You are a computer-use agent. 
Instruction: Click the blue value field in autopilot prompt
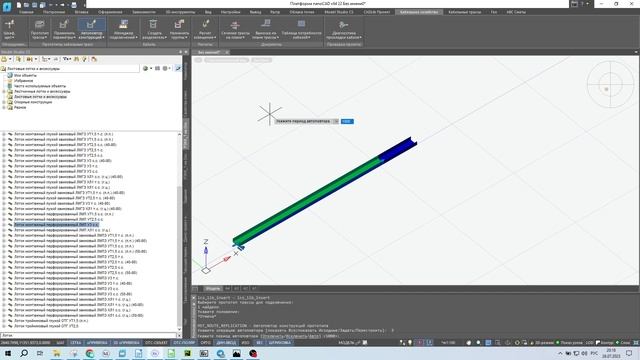point(347,121)
